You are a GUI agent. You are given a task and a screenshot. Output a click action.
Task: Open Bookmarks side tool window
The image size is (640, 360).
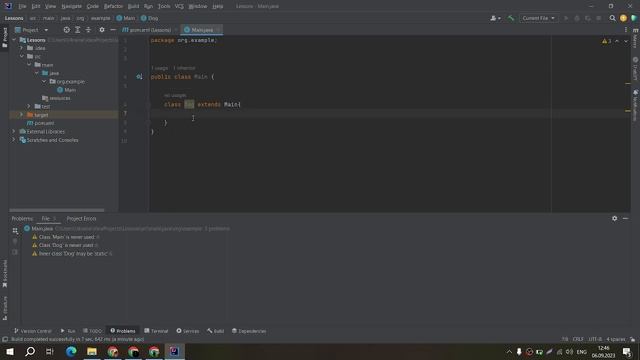click(x=5, y=273)
